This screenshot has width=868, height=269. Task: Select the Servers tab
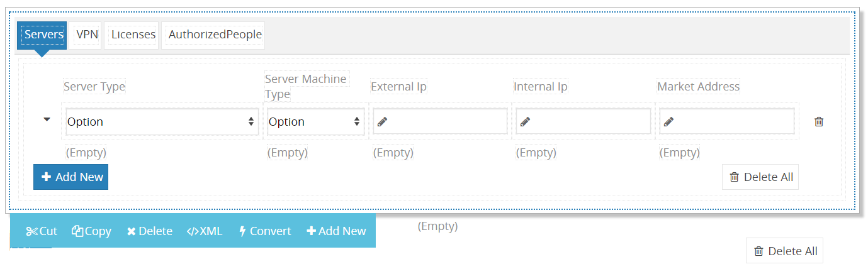44,35
